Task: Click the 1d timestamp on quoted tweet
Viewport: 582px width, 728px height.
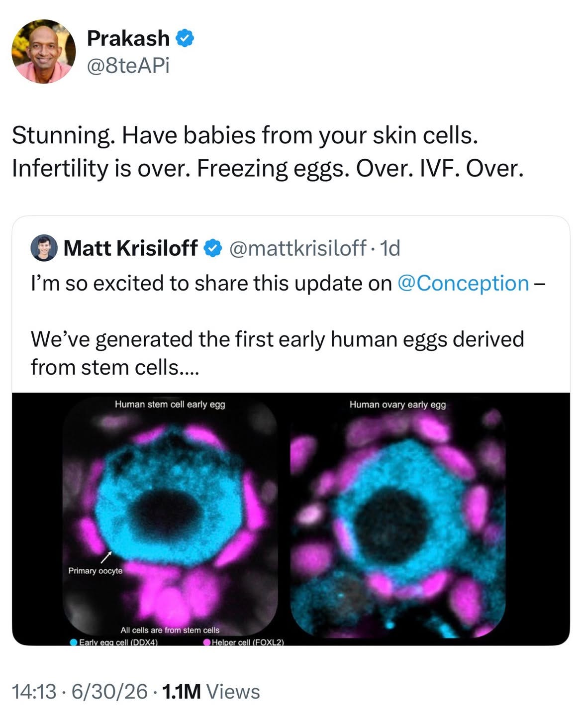Action: 389,248
